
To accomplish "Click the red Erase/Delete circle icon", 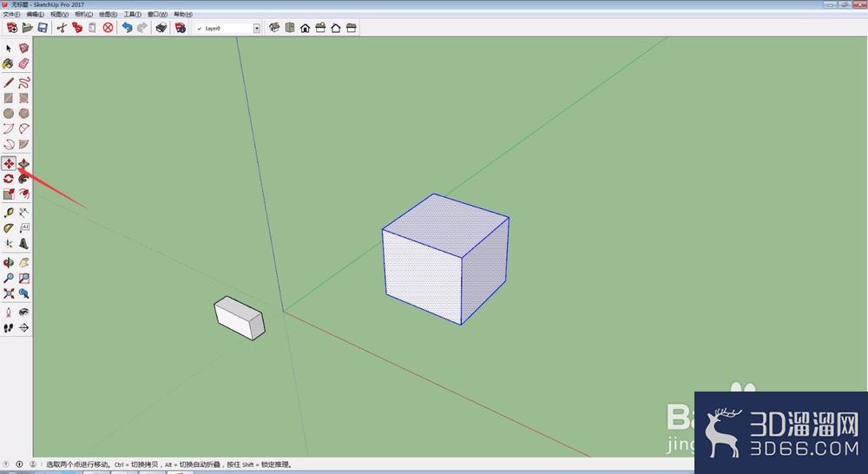I will coord(108,28).
